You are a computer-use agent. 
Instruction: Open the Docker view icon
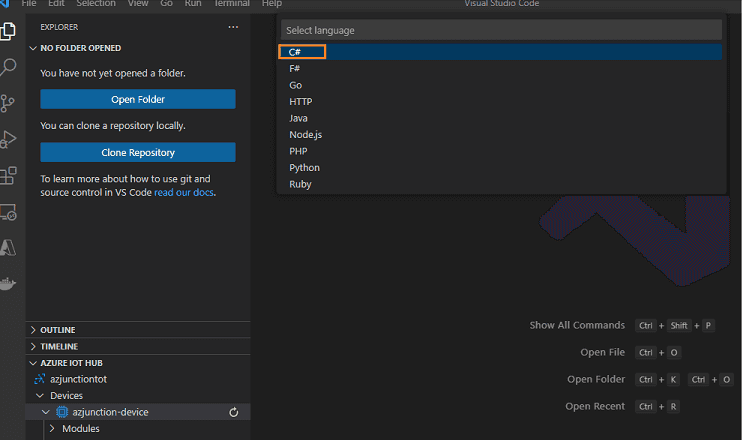(x=8, y=283)
